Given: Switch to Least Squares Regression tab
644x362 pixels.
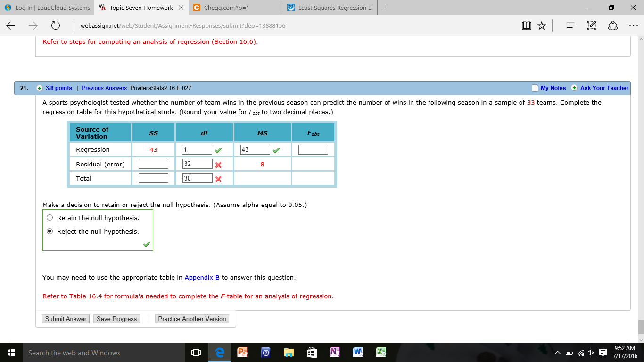Looking at the screenshot, I should coord(330,8).
